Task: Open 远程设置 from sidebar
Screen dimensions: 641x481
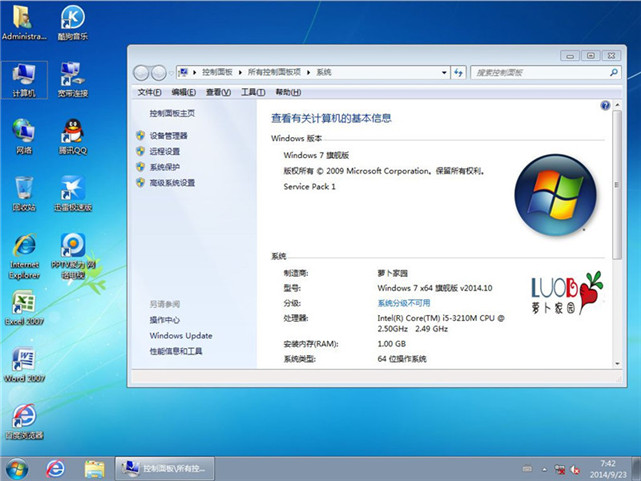Action: tap(165, 151)
